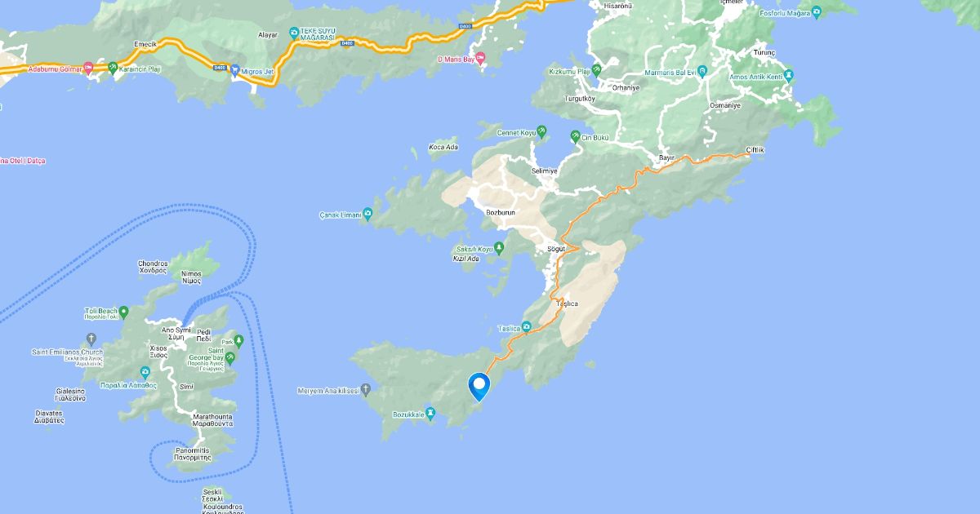The width and height of the screenshot is (980, 514).
Task: Select the Selimiye place label
Action: click(544, 171)
